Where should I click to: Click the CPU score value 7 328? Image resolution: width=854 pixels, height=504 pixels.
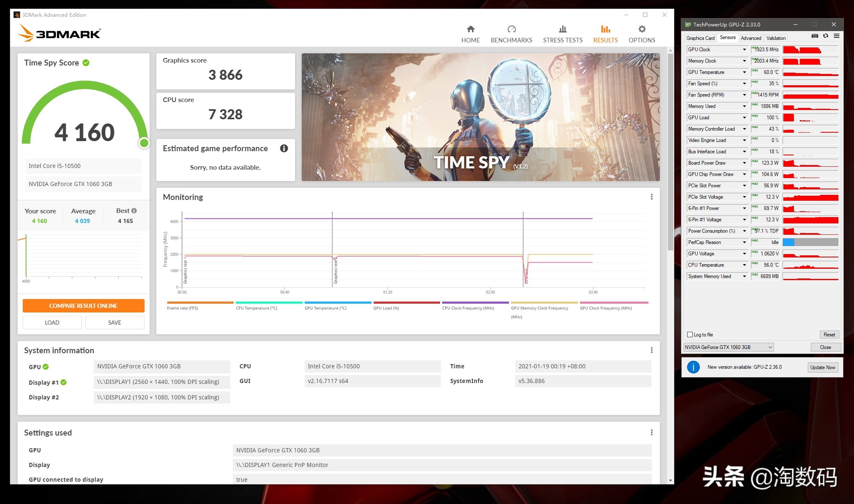(225, 115)
